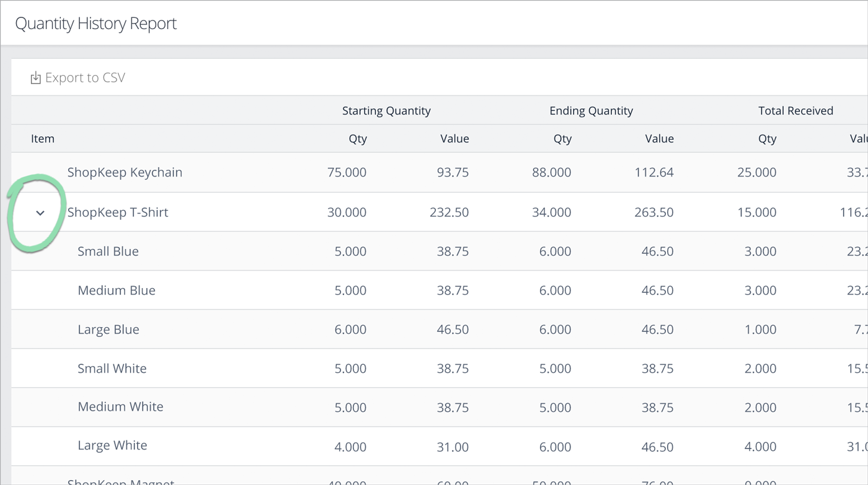This screenshot has width=868, height=485.
Task: Click the Starting Quantity group header
Action: pyautogui.click(x=386, y=111)
